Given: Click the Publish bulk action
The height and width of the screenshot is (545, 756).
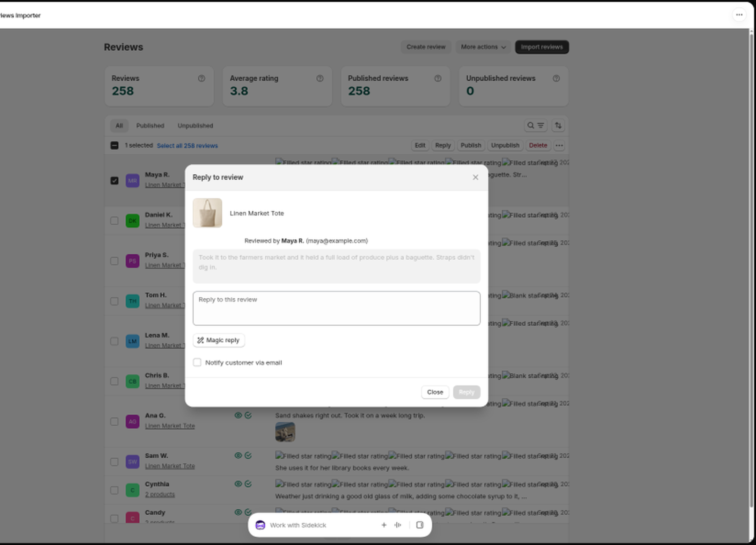Looking at the screenshot, I should point(471,145).
